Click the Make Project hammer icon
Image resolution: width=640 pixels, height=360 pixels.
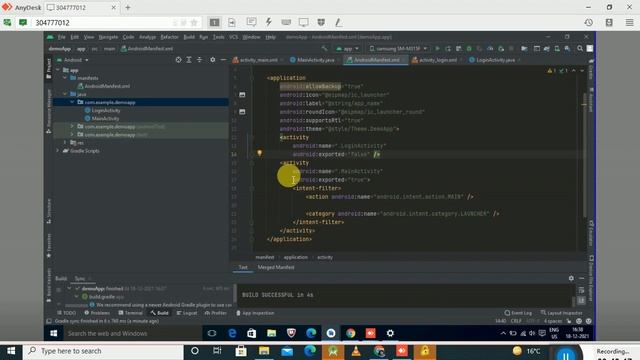coord(324,49)
